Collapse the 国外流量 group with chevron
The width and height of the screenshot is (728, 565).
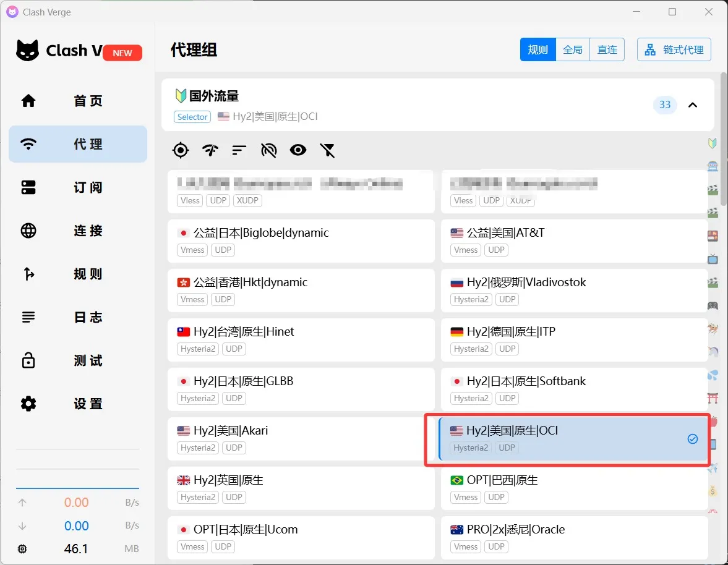pos(692,105)
